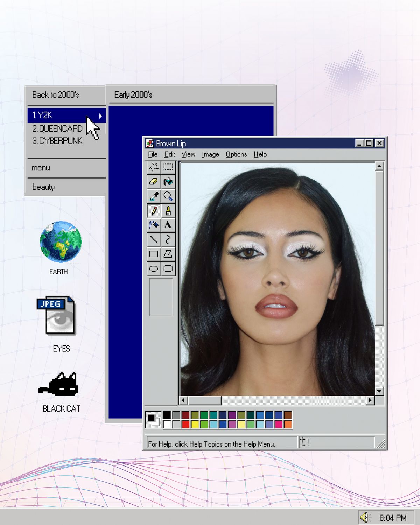Expand the 1. Y2K submenu arrow
Image resolution: width=420 pixels, height=525 pixels.
[100, 116]
